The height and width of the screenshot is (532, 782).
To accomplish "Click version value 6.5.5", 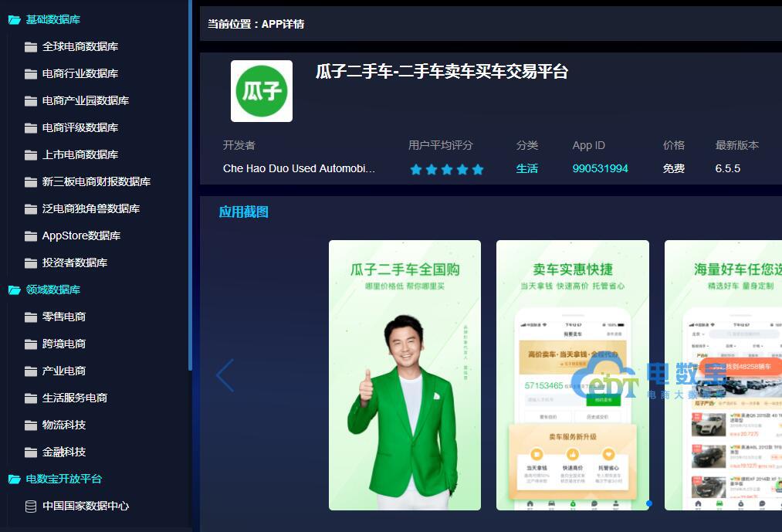I will (728, 168).
